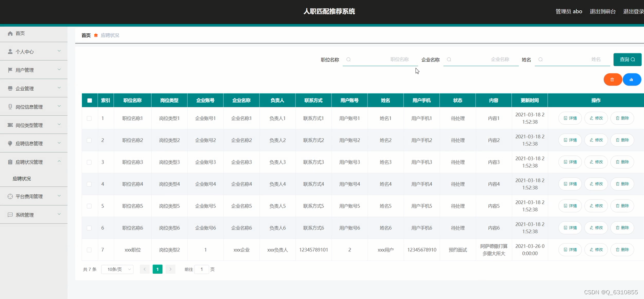Screen dimensions: 644x299
Task: Expand the 用户管理 menu chevron
Action: (x=59, y=69)
